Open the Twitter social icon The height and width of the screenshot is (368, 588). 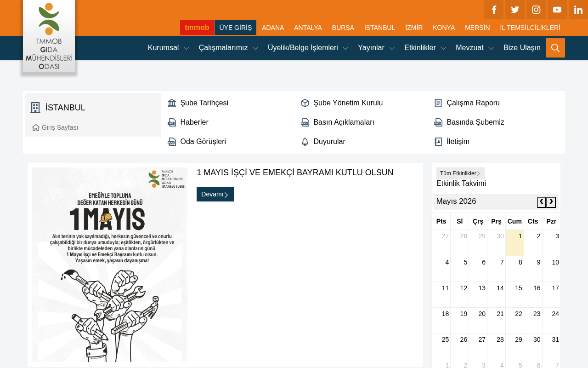[x=515, y=10]
